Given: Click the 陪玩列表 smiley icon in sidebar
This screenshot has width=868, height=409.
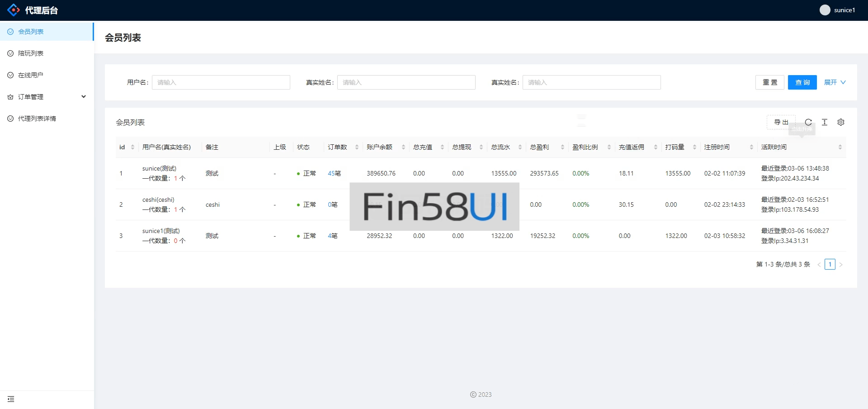Looking at the screenshot, I should (x=10, y=53).
